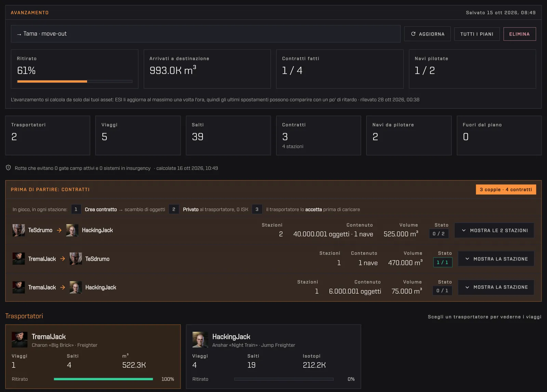The width and height of the screenshot is (547, 392).
Task: Click HackingJack's avatar in the TremalJack → HackingJack row
Action: 76,287
